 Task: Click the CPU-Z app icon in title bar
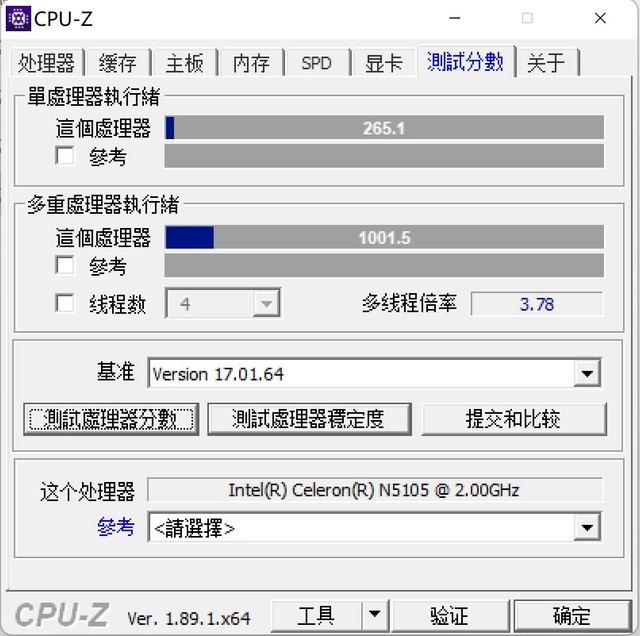tap(18, 19)
